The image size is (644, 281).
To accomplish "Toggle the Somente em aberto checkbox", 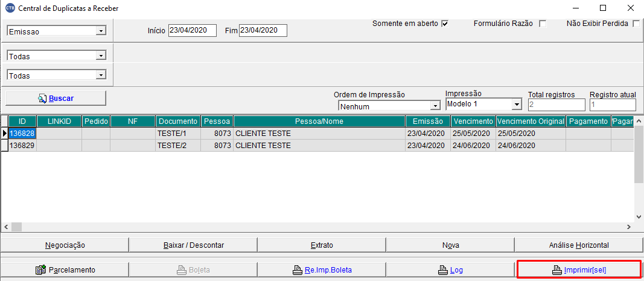I will click(445, 24).
